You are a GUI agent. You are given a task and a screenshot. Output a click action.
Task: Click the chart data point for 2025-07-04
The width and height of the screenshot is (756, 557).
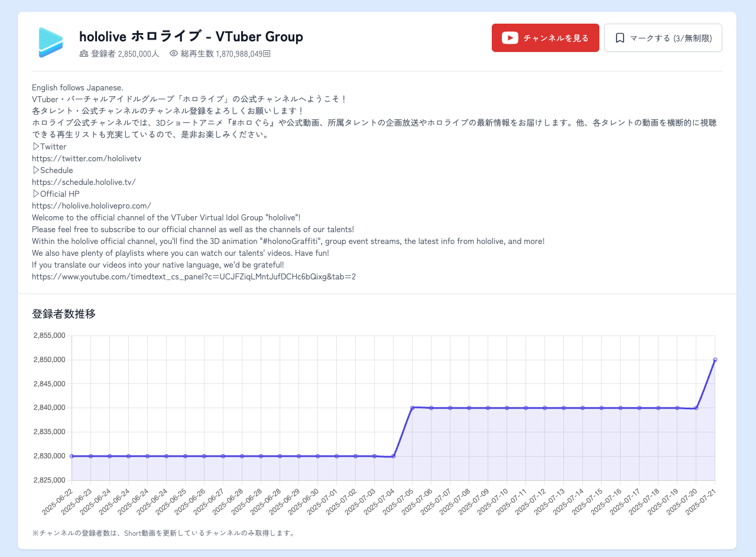(x=394, y=456)
